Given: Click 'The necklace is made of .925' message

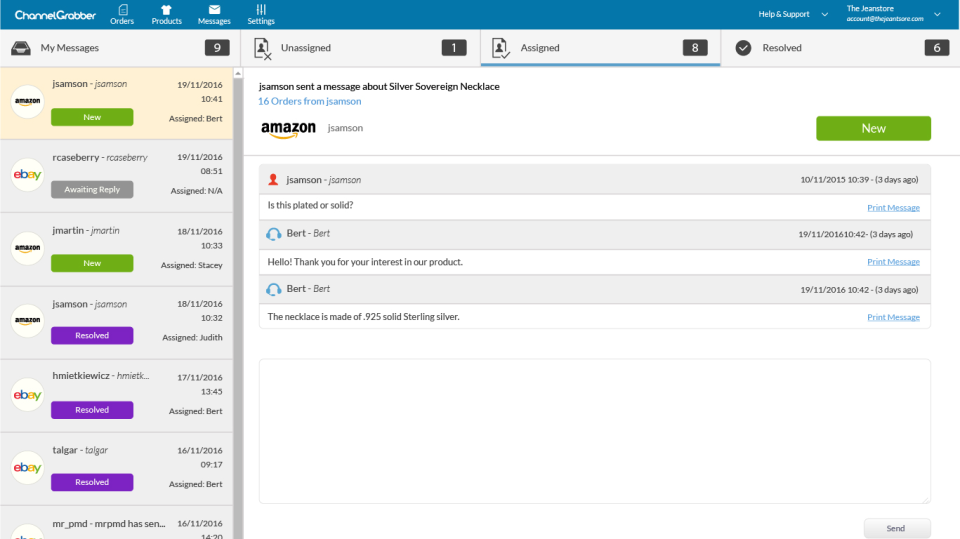Looking at the screenshot, I should (363, 317).
